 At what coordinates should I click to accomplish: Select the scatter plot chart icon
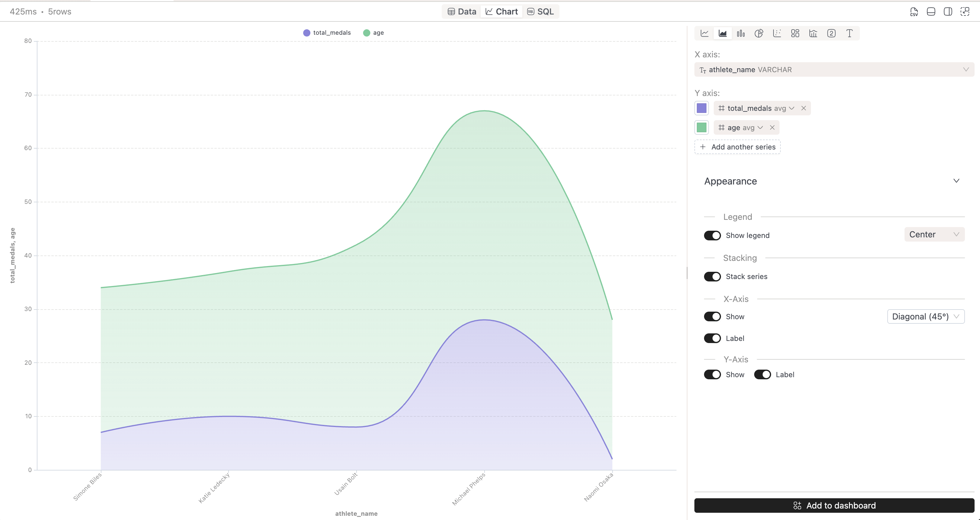[777, 34]
